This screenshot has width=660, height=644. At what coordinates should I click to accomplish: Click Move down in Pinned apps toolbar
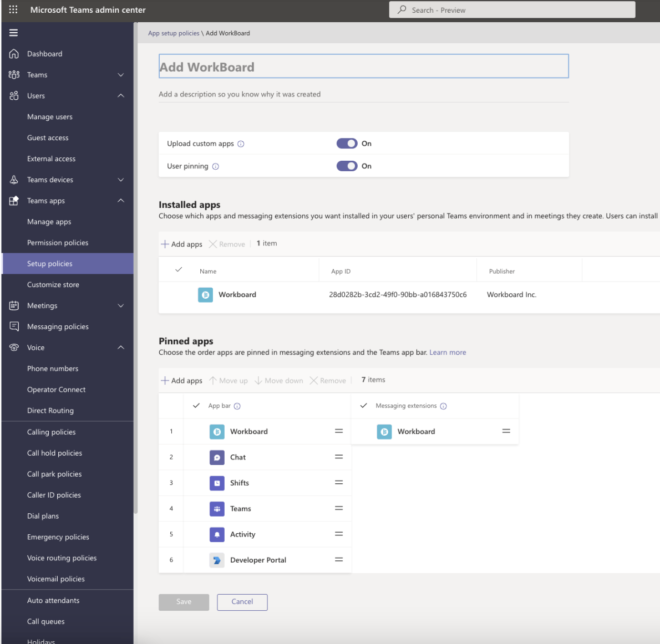(279, 381)
